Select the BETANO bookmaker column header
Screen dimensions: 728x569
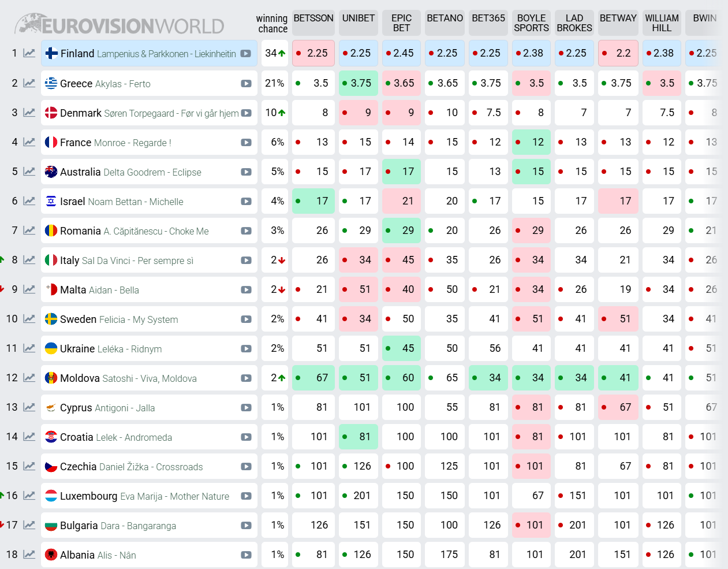(x=445, y=23)
